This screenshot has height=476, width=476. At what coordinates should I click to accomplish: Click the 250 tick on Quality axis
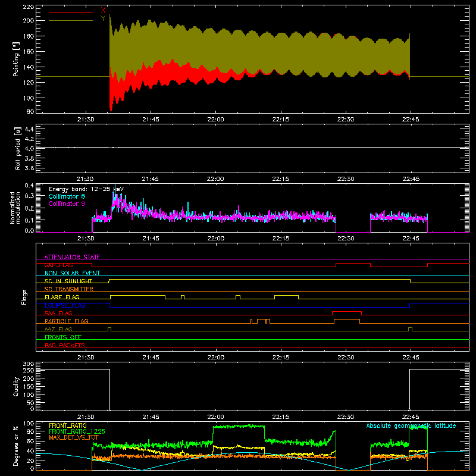pyautogui.click(x=28, y=370)
